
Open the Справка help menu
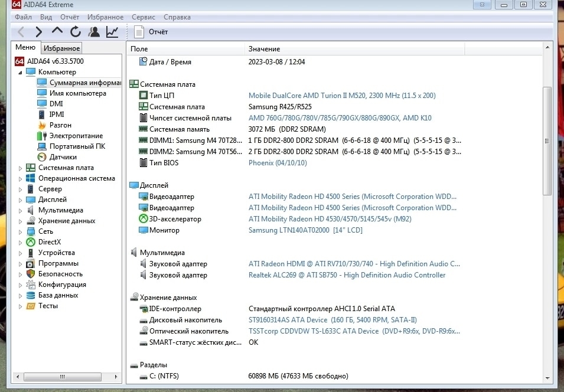coord(177,18)
